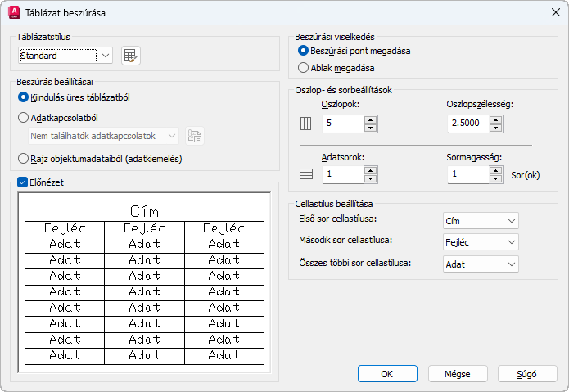The height and width of the screenshot is (392, 569).
Task: Decrease the Oszlopszélesség value
Action: pos(496,128)
